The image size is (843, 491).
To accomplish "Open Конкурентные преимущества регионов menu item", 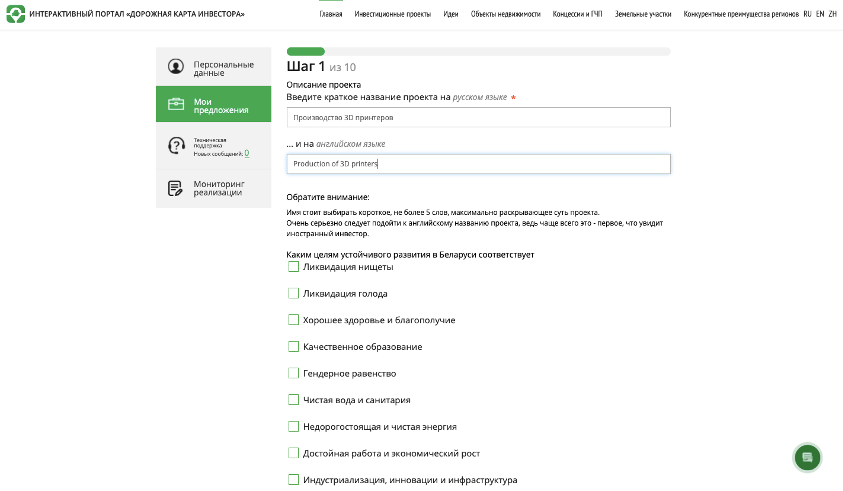I will (741, 14).
